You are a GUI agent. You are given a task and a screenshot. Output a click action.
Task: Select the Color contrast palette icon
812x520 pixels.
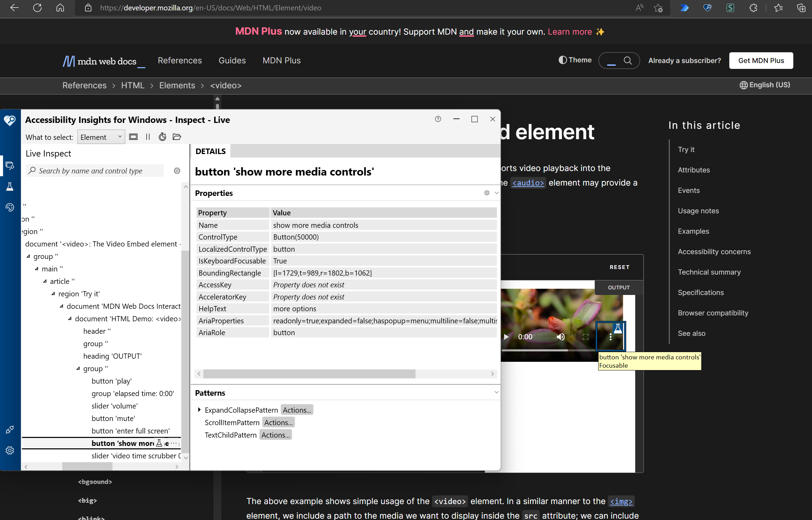(x=10, y=207)
